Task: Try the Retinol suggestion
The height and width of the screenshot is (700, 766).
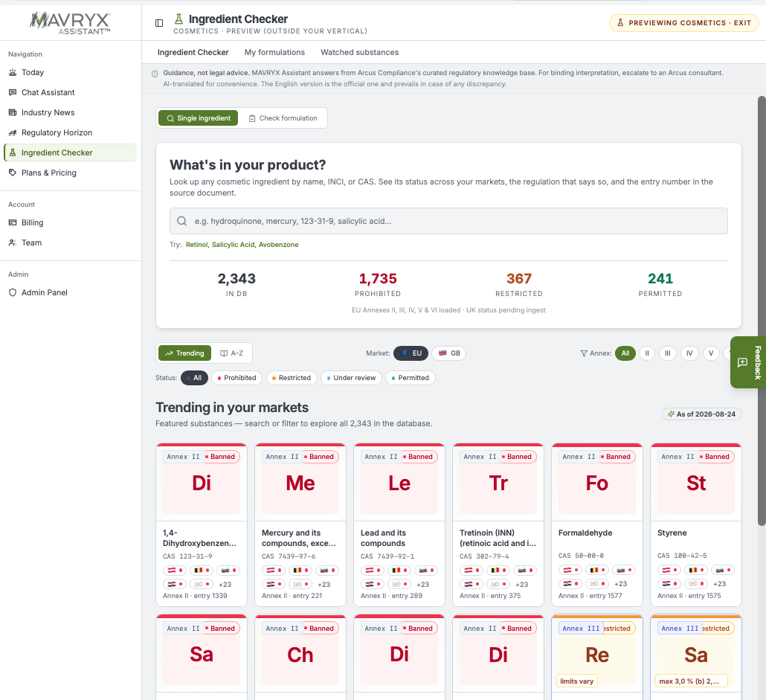Action: coord(196,245)
